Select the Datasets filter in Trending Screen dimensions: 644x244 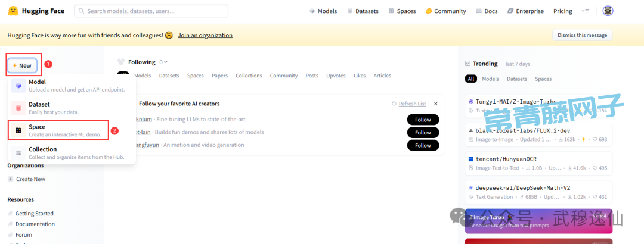point(516,79)
